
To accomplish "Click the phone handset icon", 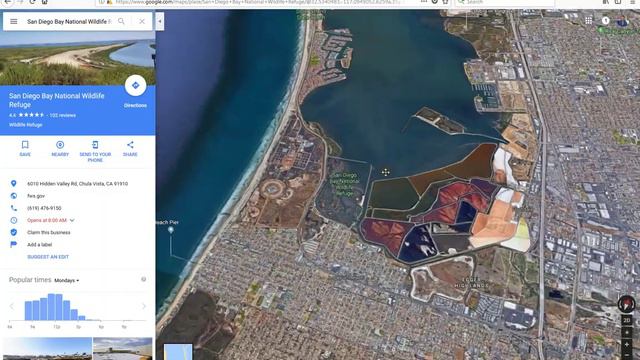I will click(x=13, y=208).
